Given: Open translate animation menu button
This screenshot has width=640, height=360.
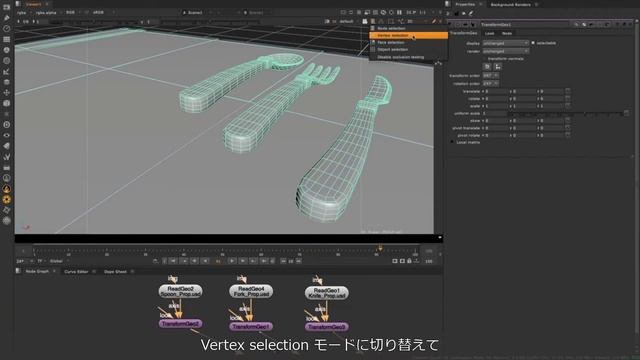Looking at the screenshot, I should tap(568, 91).
